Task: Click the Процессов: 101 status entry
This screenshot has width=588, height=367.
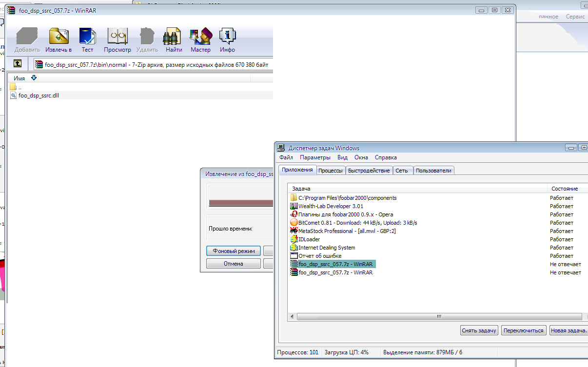Action: (297, 352)
